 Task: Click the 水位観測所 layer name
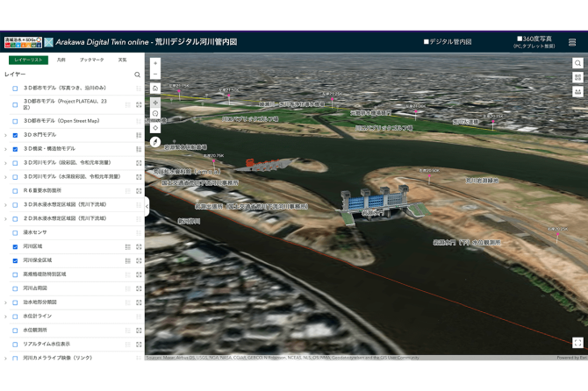[35, 330]
